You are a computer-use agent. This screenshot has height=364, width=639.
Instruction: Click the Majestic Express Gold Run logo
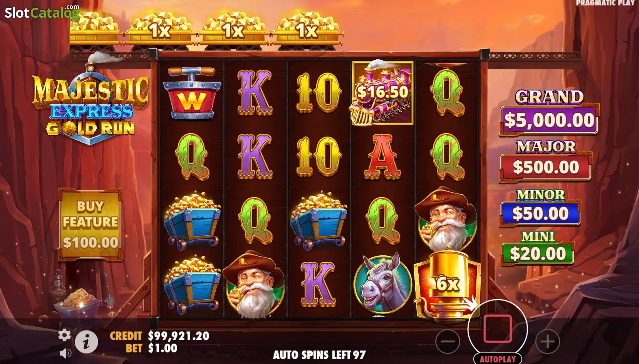[91, 106]
